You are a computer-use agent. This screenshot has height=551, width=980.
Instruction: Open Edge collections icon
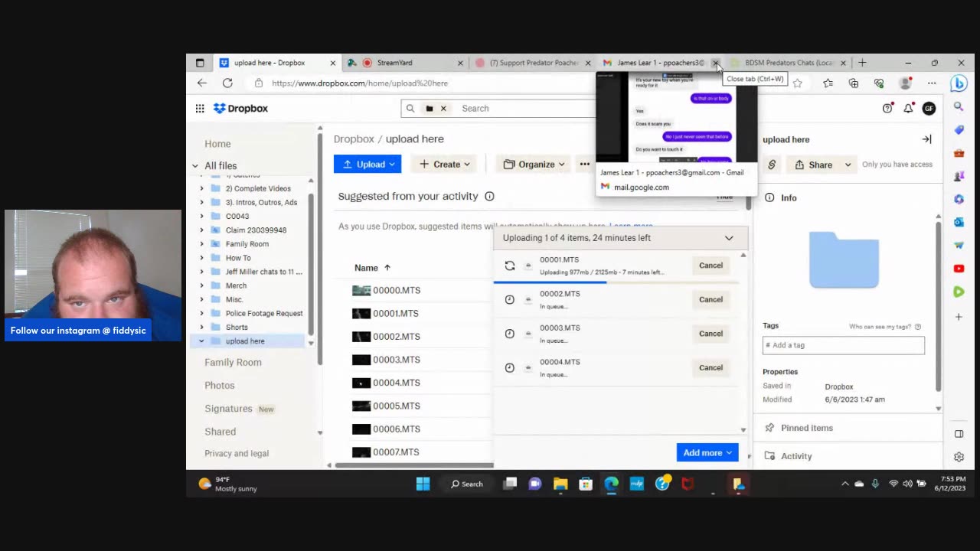[x=854, y=83]
